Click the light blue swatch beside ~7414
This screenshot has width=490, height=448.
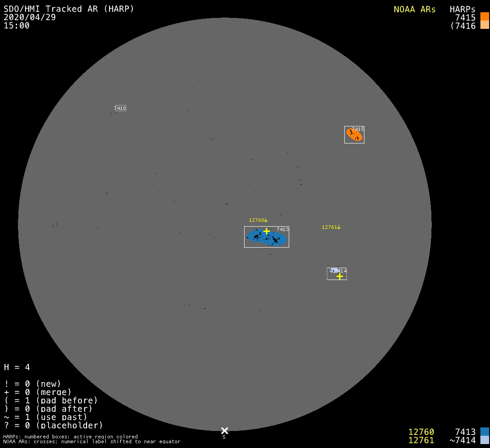[484, 440]
